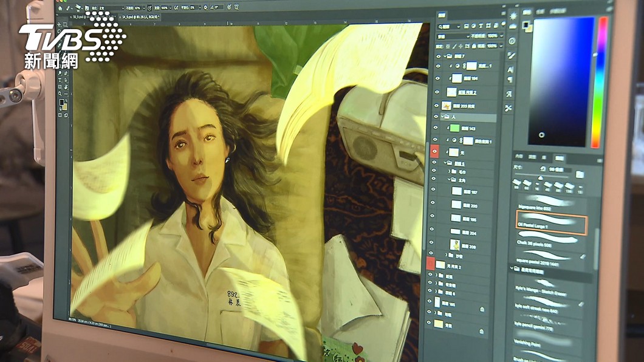Open the circular Properties panel icon
Viewport: 644px width, 362px height.
click(512, 41)
